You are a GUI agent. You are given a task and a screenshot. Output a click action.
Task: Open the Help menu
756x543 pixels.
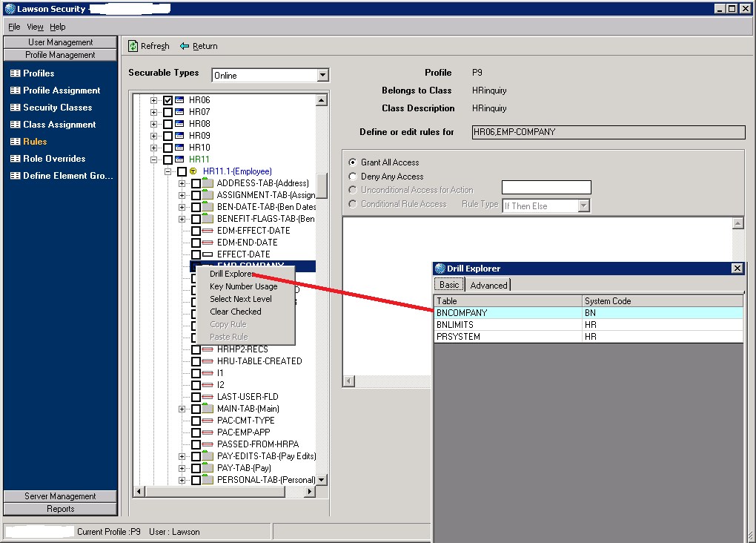point(57,27)
